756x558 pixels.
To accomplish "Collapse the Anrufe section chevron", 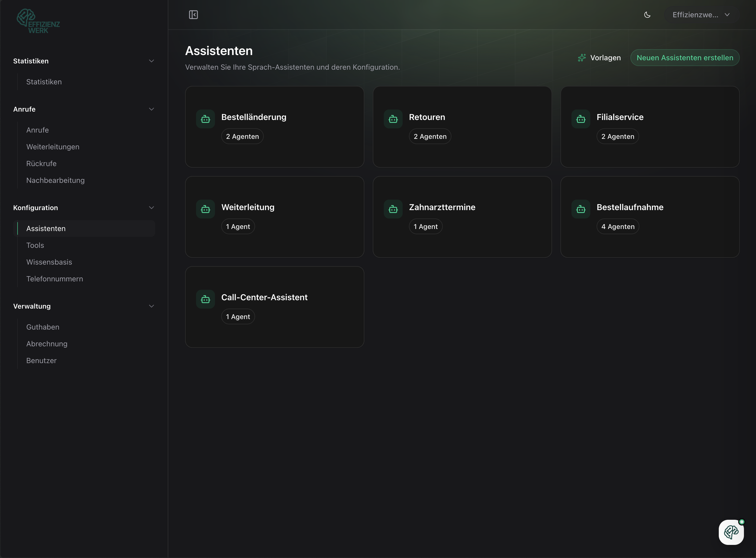I will [152, 109].
